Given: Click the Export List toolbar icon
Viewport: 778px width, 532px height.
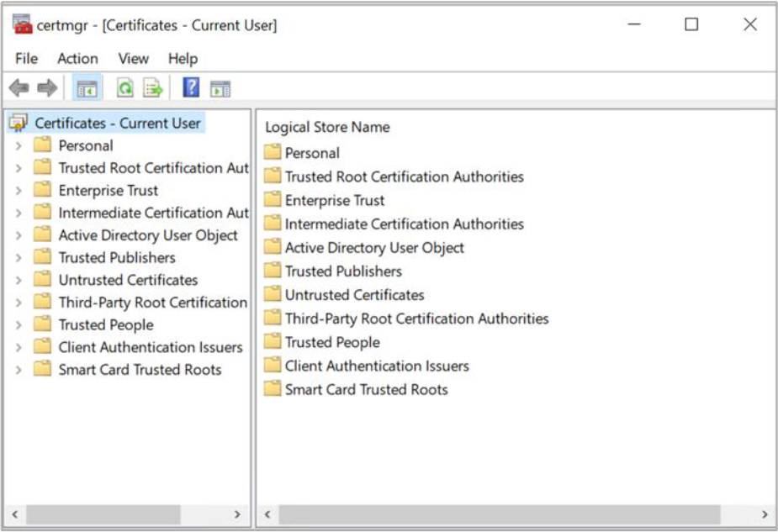Looking at the screenshot, I should coord(152,87).
